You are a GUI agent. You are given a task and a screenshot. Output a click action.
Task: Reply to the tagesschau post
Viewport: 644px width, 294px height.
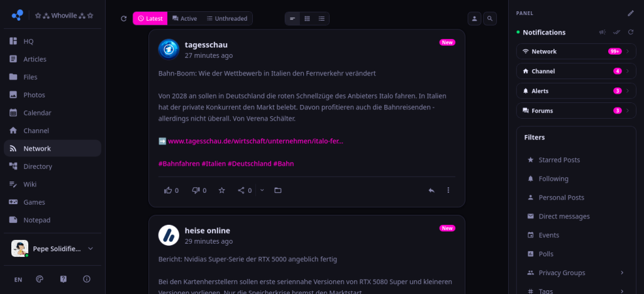(x=431, y=190)
